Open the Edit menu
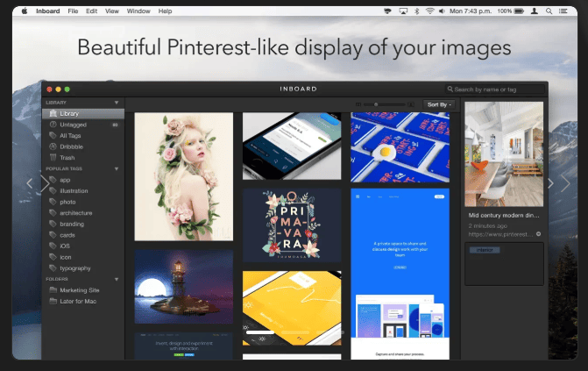 point(91,11)
